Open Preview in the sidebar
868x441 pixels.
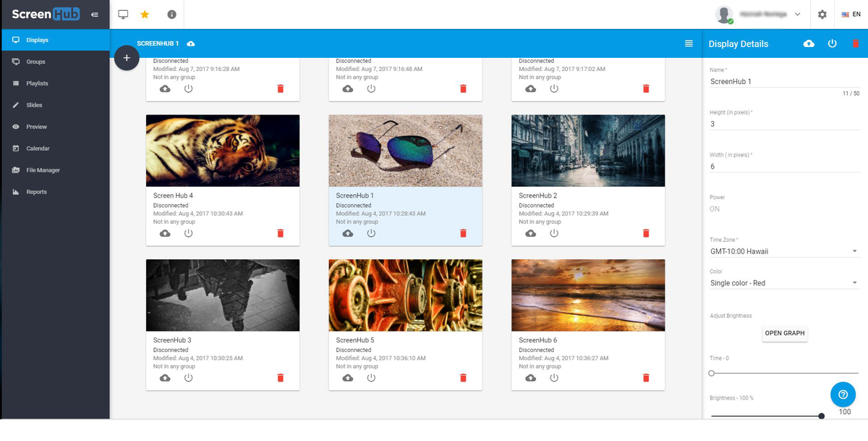click(55, 127)
